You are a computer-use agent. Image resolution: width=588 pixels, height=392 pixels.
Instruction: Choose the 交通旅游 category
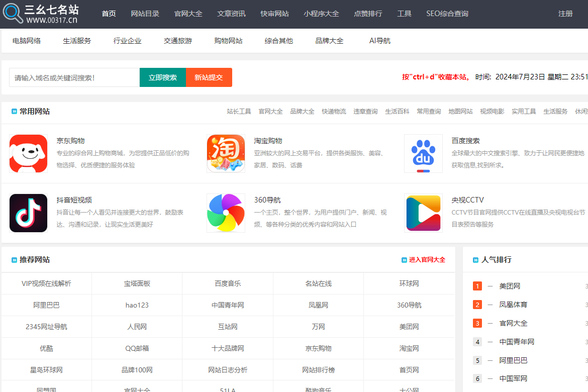(x=178, y=41)
